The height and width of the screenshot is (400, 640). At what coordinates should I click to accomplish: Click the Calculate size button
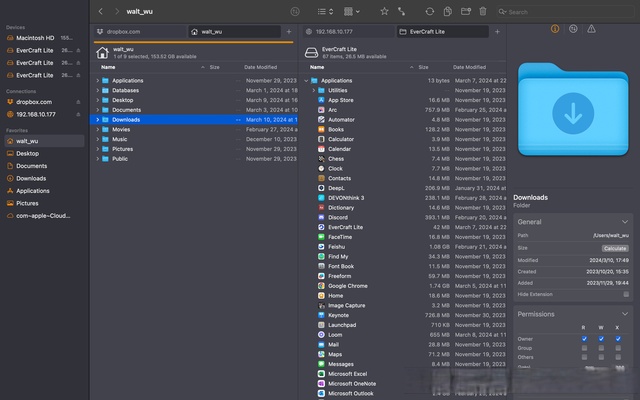[x=615, y=248]
